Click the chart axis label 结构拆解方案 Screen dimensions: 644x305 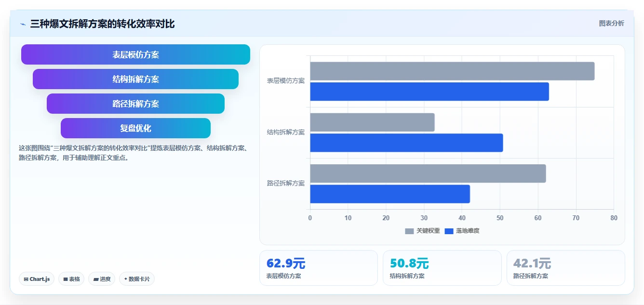(286, 132)
